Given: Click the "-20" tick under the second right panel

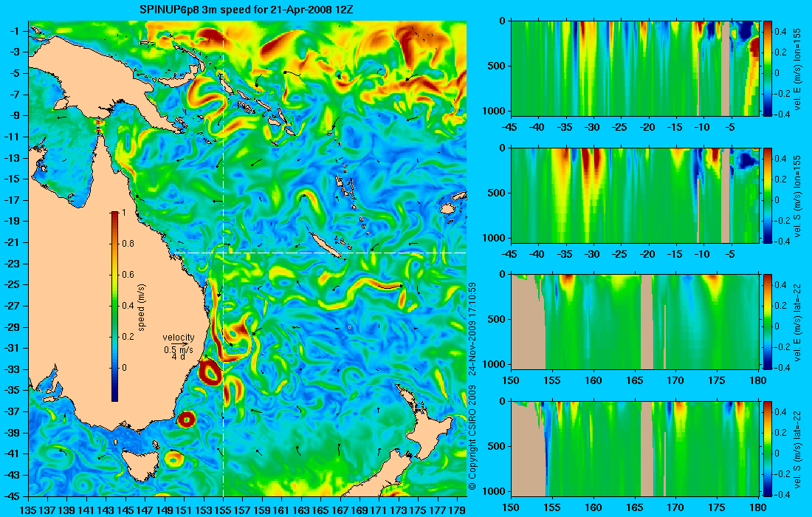Looking at the screenshot, I should 647,254.
